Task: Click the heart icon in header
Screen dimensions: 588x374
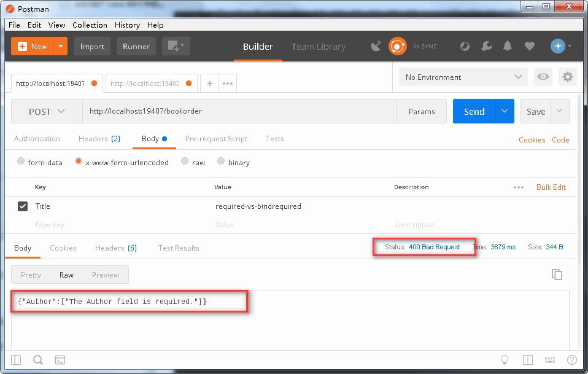Action: [x=530, y=46]
